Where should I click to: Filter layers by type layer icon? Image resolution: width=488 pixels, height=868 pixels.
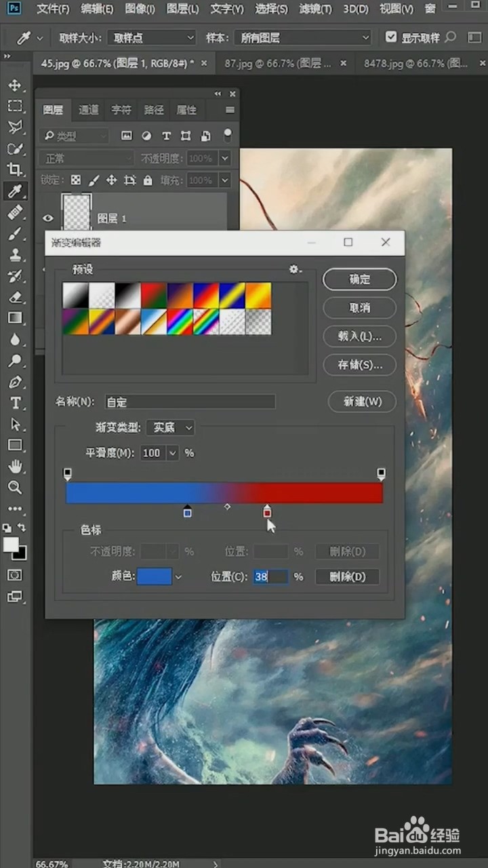click(x=166, y=136)
